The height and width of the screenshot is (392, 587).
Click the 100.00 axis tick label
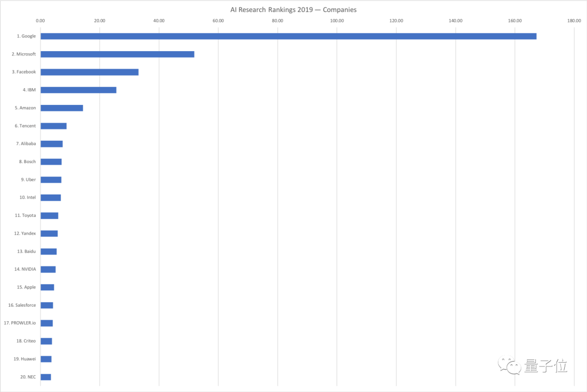point(337,21)
